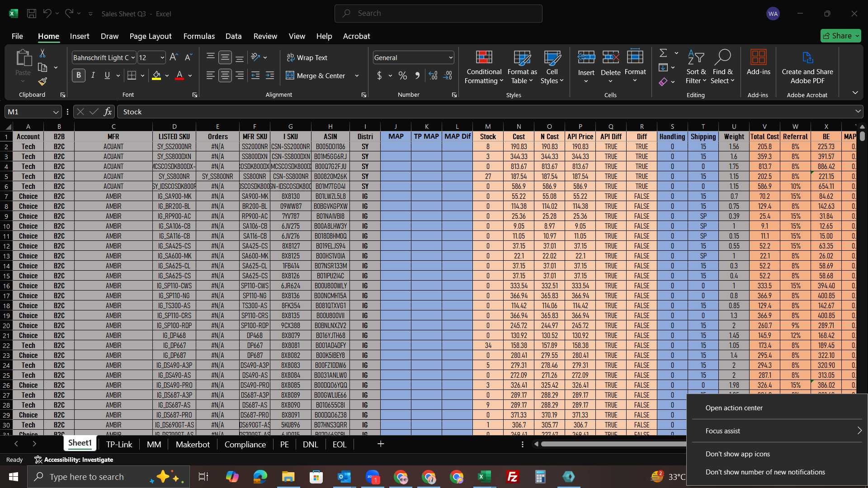Click the Cut scissors icon

(42, 53)
